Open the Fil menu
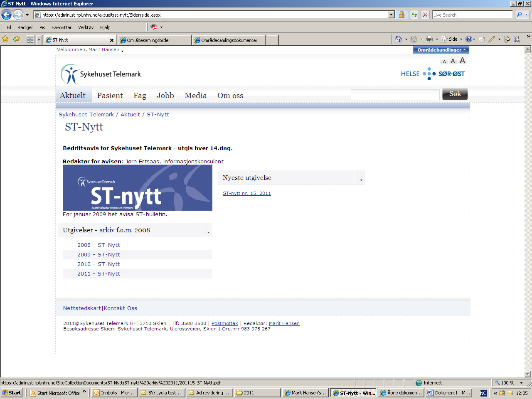The image size is (532, 399). pyautogui.click(x=9, y=27)
